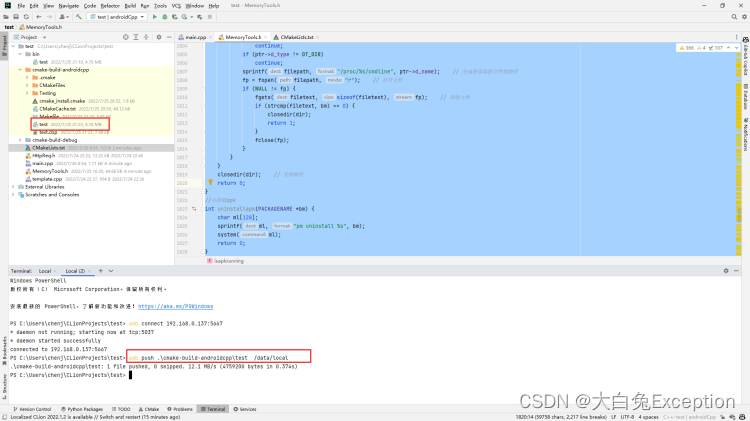Open the Tools menu

click(x=160, y=6)
